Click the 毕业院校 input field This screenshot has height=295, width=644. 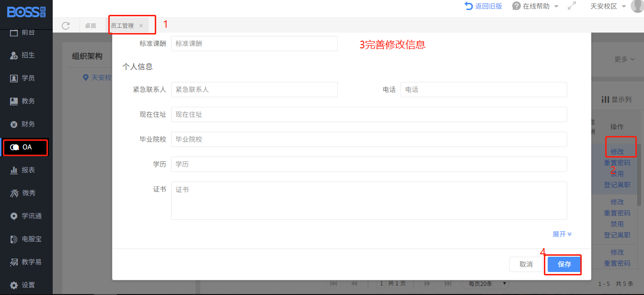point(369,139)
